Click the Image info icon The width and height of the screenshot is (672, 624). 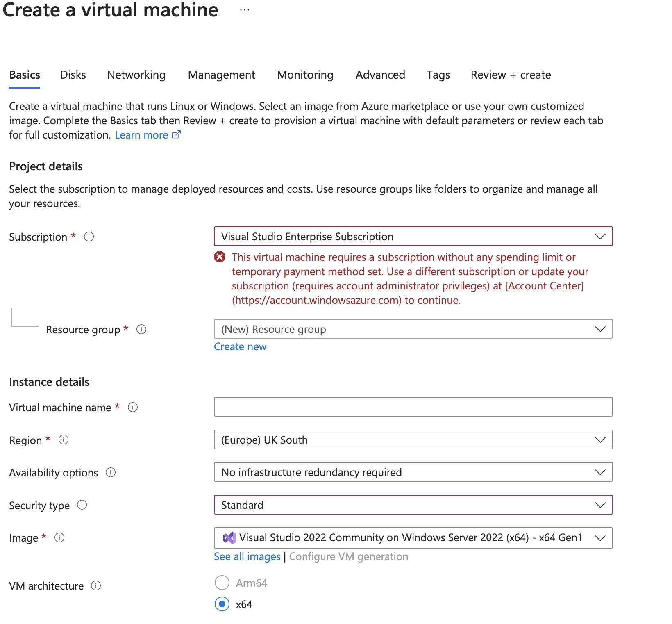click(59, 537)
